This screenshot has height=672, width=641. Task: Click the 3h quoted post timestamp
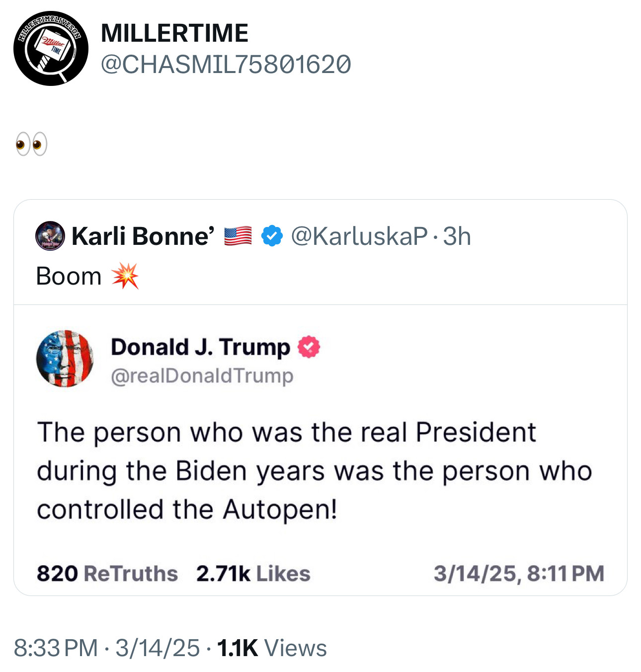click(457, 236)
